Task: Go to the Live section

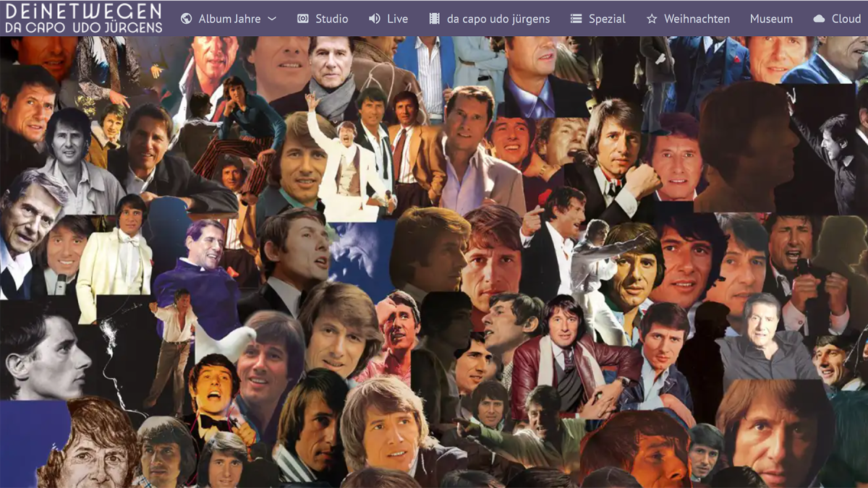Action: (397, 19)
